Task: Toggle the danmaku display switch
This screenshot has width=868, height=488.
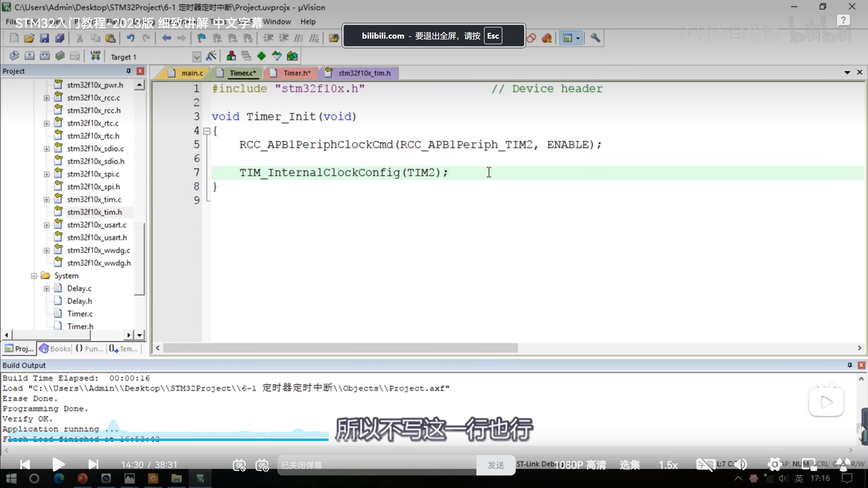Action: pos(239,465)
